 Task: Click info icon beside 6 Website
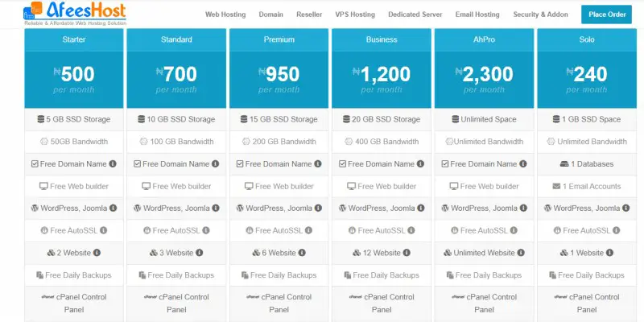(302, 253)
